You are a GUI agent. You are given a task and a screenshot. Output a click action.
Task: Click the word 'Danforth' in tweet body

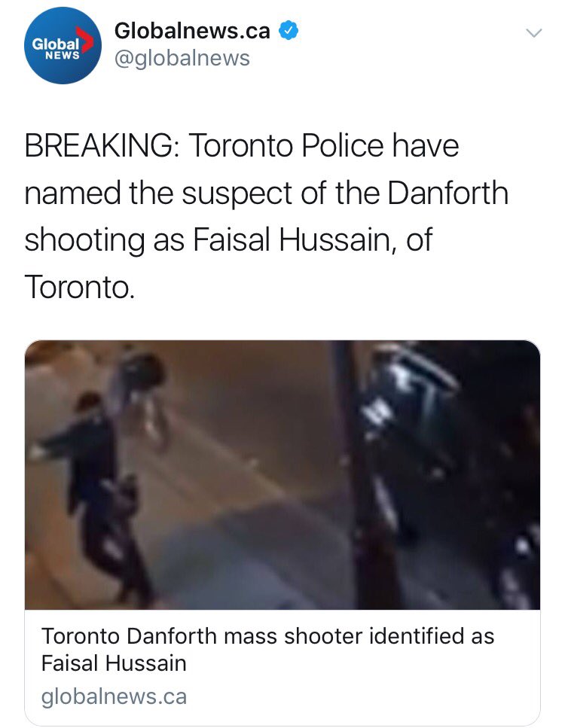pyautogui.click(x=447, y=193)
